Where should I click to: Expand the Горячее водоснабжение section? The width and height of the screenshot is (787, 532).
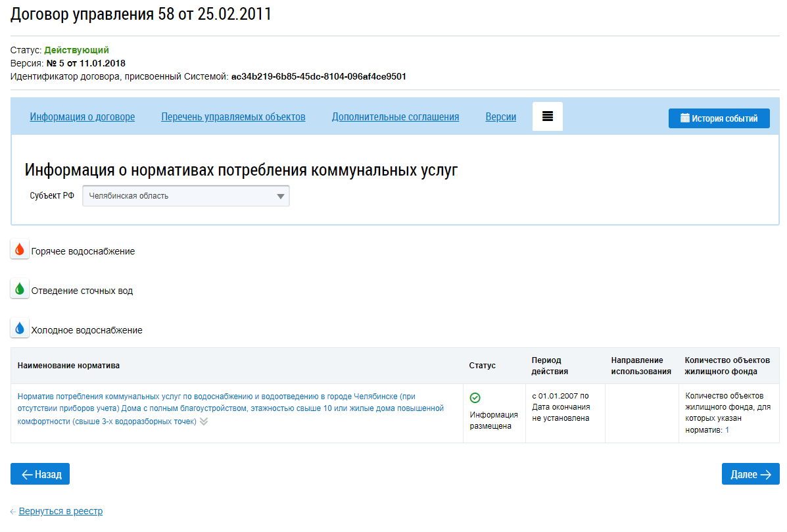[83, 251]
